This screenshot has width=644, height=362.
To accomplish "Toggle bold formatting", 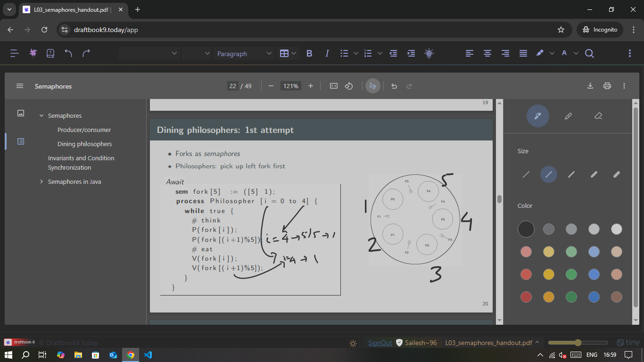I will 309,54.
